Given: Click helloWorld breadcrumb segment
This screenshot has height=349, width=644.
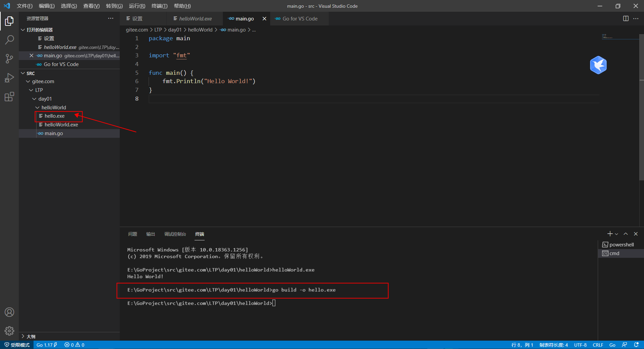Looking at the screenshot, I should (200, 30).
